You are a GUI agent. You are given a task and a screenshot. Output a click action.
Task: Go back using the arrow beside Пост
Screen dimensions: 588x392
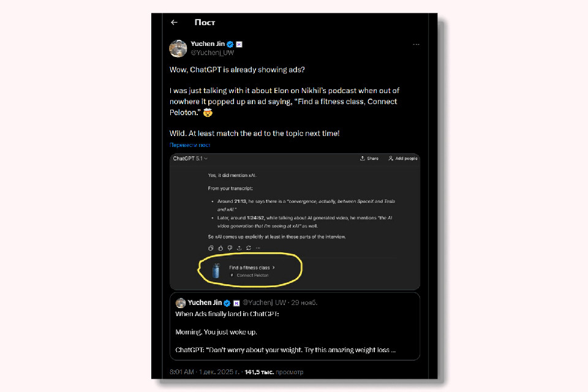click(x=174, y=23)
